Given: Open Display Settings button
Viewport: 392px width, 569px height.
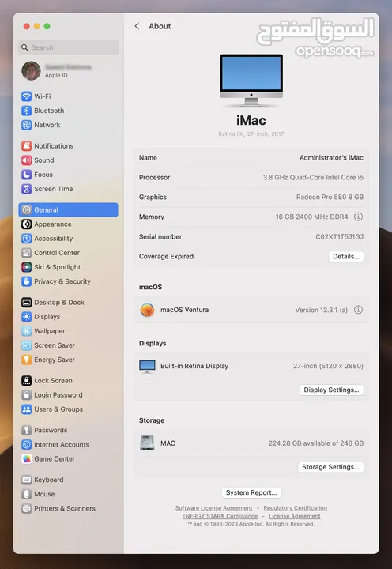Looking at the screenshot, I should click(331, 390).
